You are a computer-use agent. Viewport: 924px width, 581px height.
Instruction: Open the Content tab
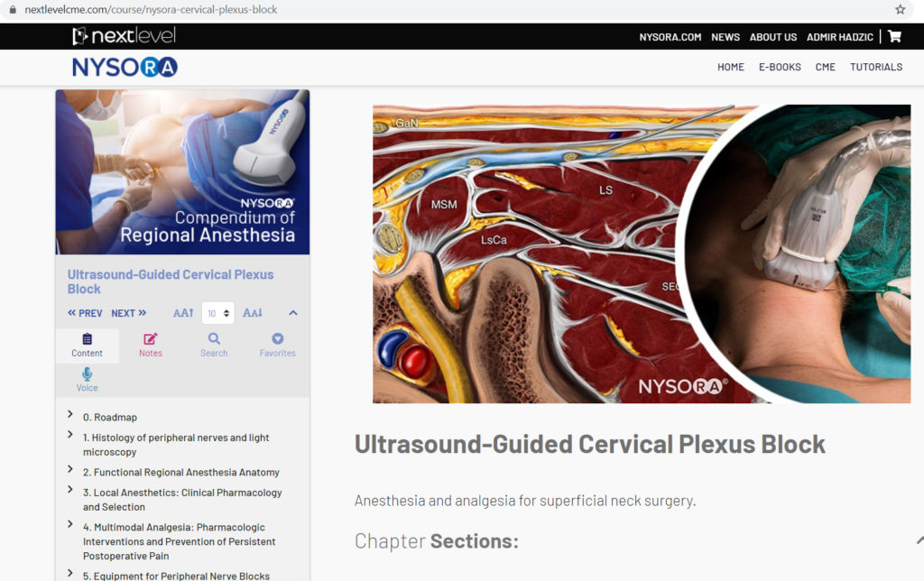tap(88, 346)
